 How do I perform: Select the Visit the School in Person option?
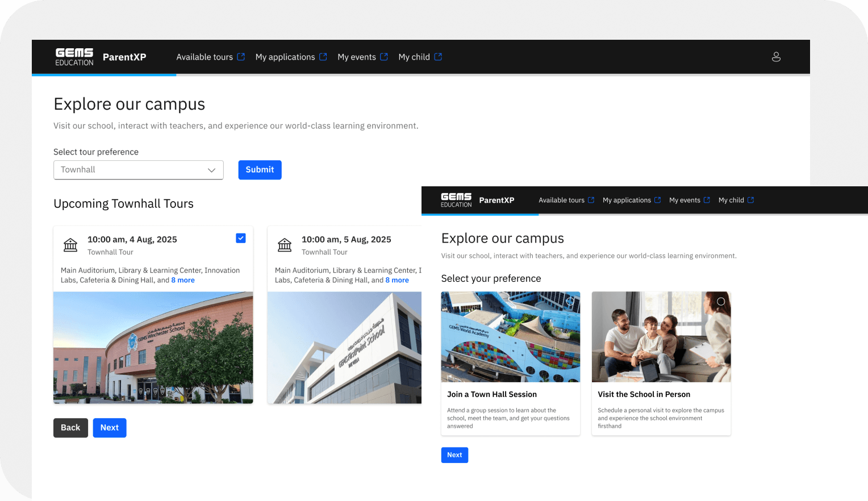(x=661, y=364)
